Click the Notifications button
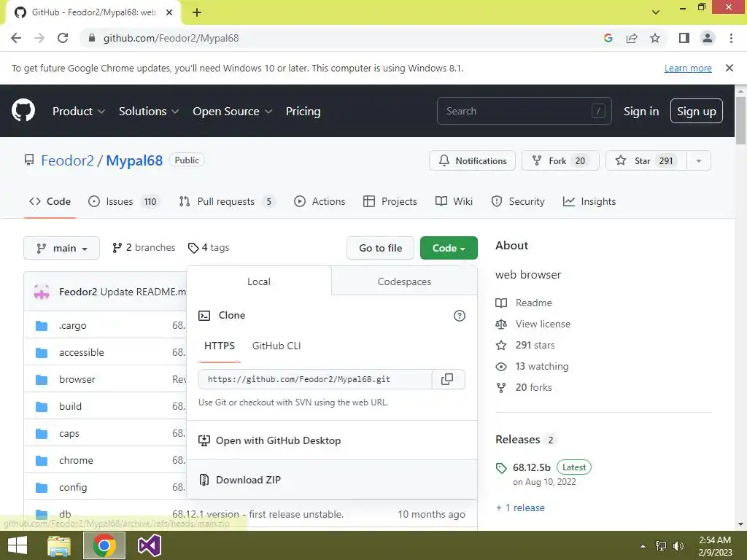This screenshot has height=560, width=747. 472,161
